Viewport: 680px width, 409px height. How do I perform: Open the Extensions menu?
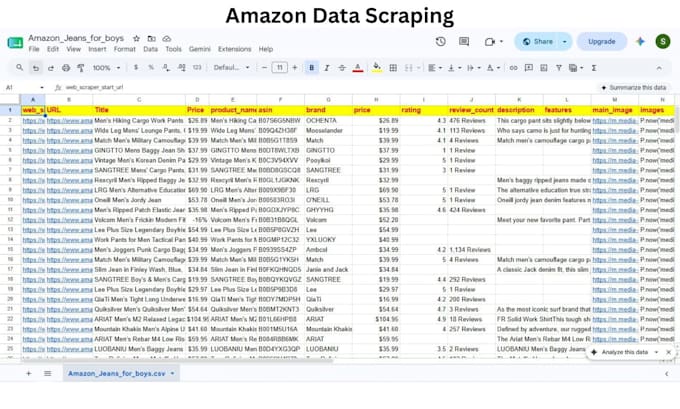235,49
